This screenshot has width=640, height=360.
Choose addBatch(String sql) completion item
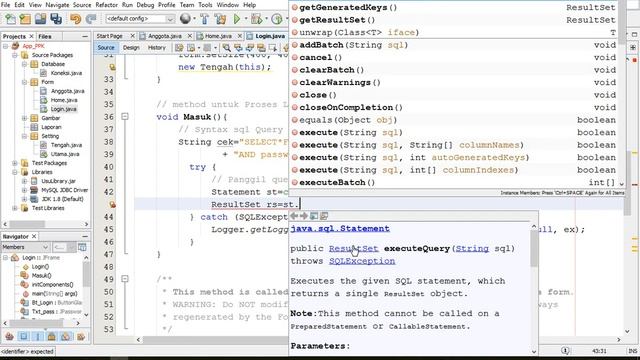(453, 45)
